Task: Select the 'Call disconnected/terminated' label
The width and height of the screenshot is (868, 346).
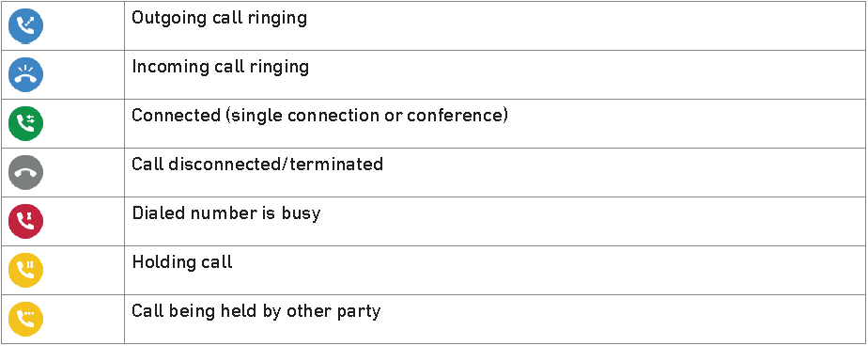Action: [257, 165]
